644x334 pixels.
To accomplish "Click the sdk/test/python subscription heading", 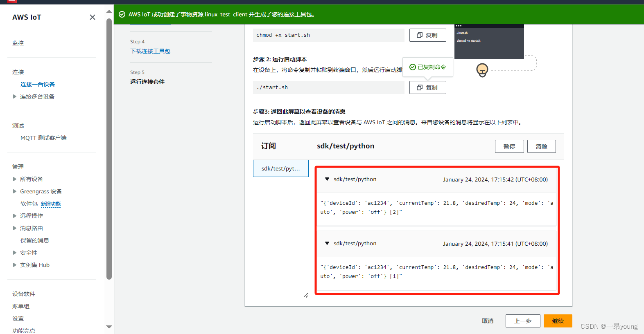I will 346,146.
